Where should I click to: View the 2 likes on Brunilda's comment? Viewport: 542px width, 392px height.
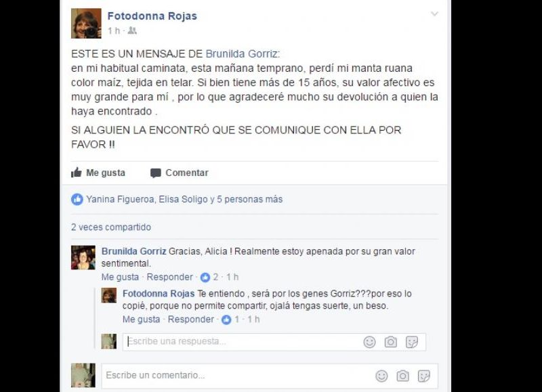tap(209, 277)
